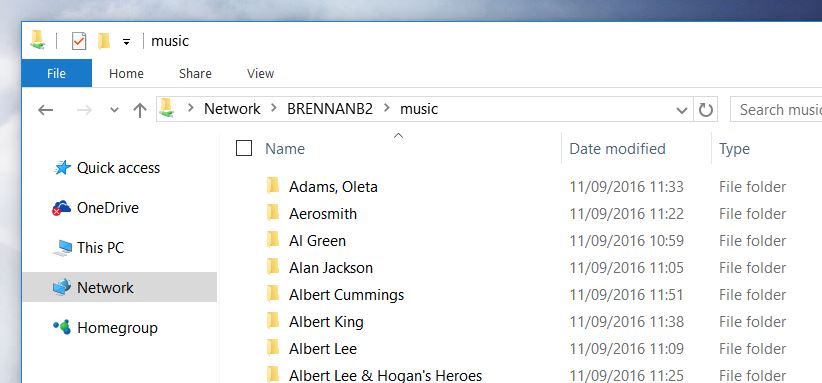Expand the chevron before Network in address bar
Image resolution: width=822 pixels, height=383 pixels.
[x=191, y=108]
